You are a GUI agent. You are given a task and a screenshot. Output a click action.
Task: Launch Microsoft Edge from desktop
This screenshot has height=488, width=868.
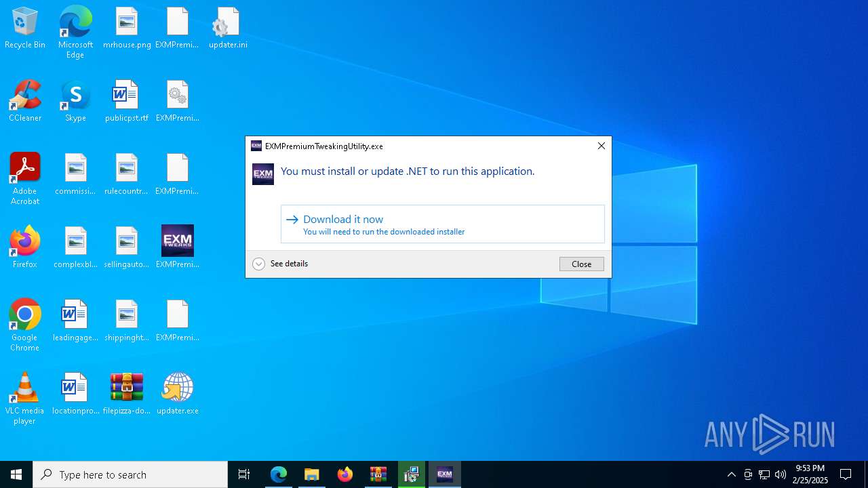(75, 33)
